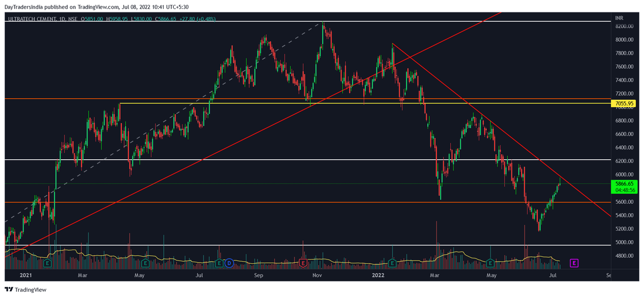Click the 8000.00 price axis label
This screenshot has height=297, width=644.
point(625,40)
